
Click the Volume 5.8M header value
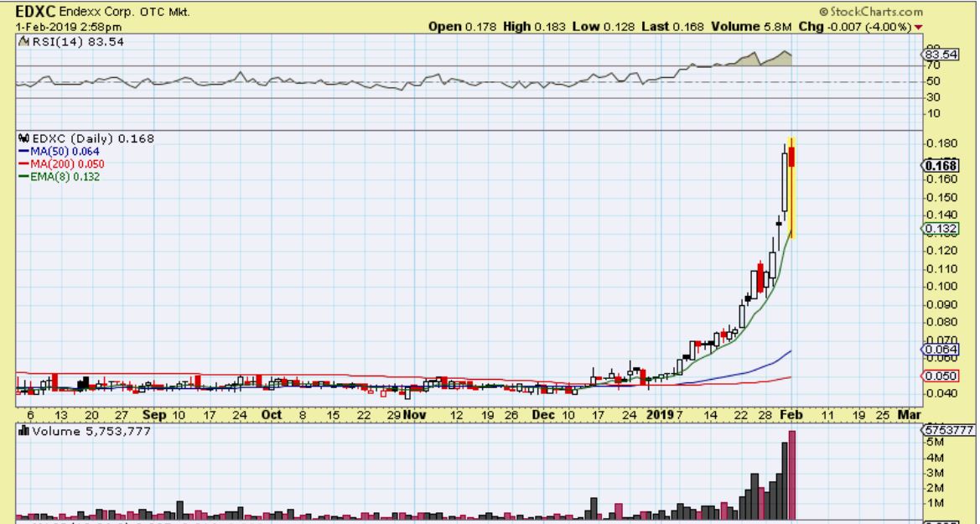point(752,27)
